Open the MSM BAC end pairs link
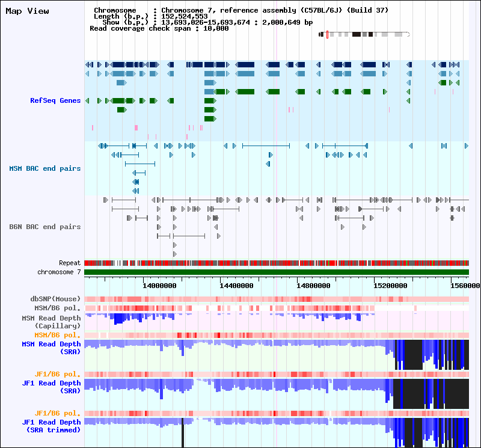 [44, 168]
